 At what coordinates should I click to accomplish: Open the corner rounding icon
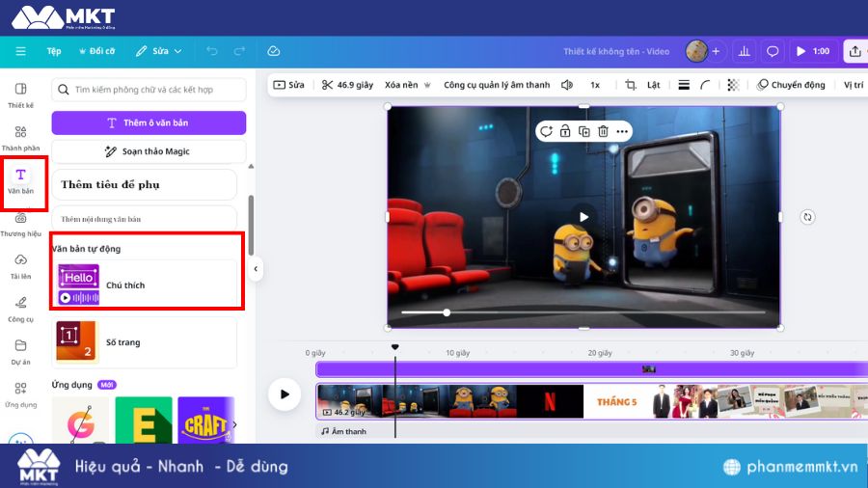(705, 85)
